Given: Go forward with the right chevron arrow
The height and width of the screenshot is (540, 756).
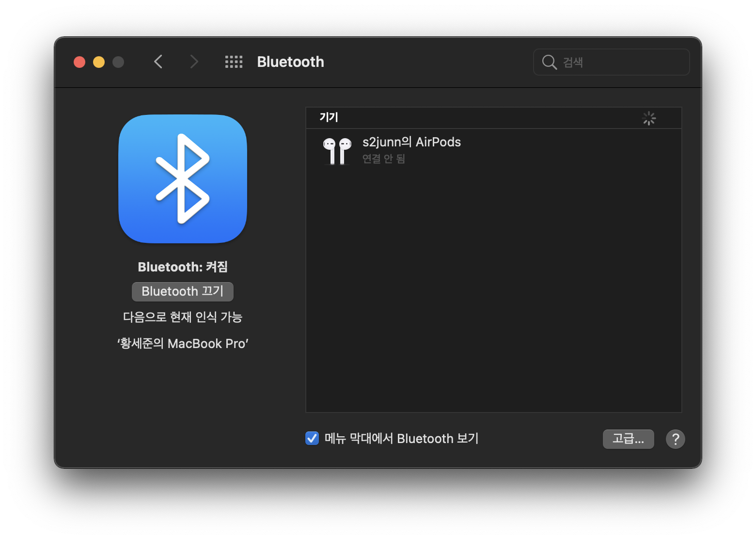Looking at the screenshot, I should pyautogui.click(x=194, y=62).
